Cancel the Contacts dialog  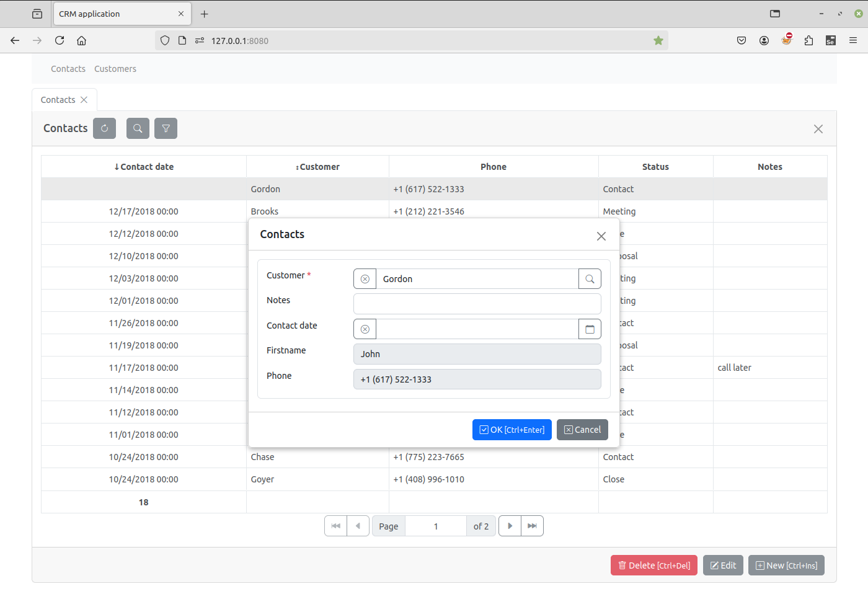coord(582,430)
